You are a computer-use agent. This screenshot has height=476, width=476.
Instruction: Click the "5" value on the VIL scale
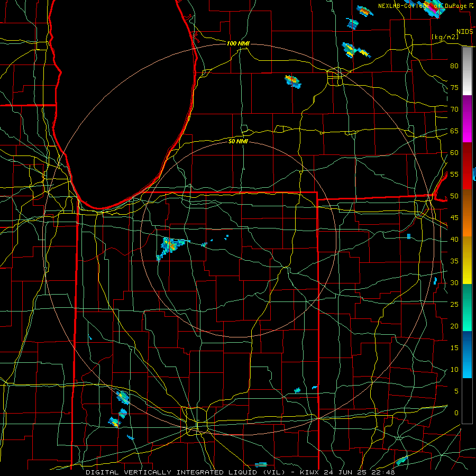pos(456,391)
